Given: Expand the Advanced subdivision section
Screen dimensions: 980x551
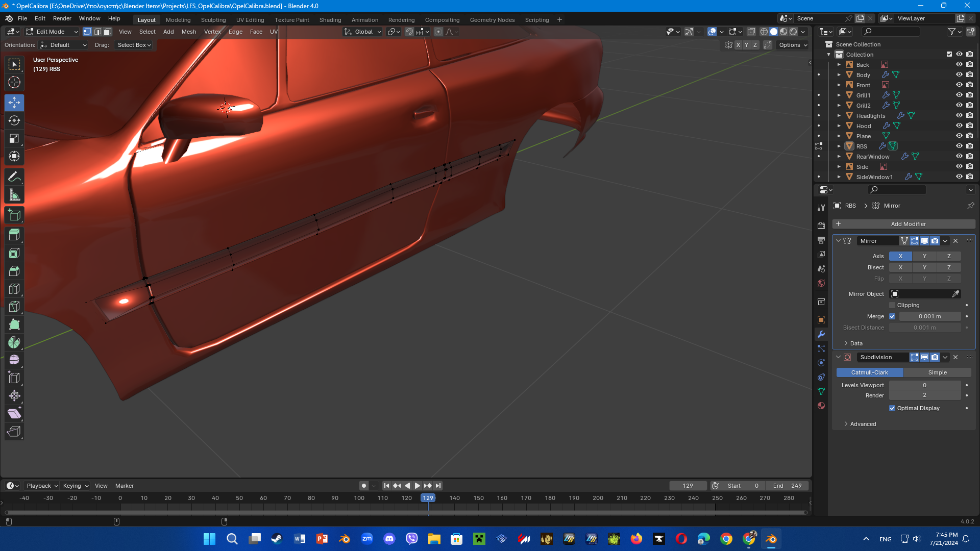Looking at the screenshot, I should [x=863, y=424].
